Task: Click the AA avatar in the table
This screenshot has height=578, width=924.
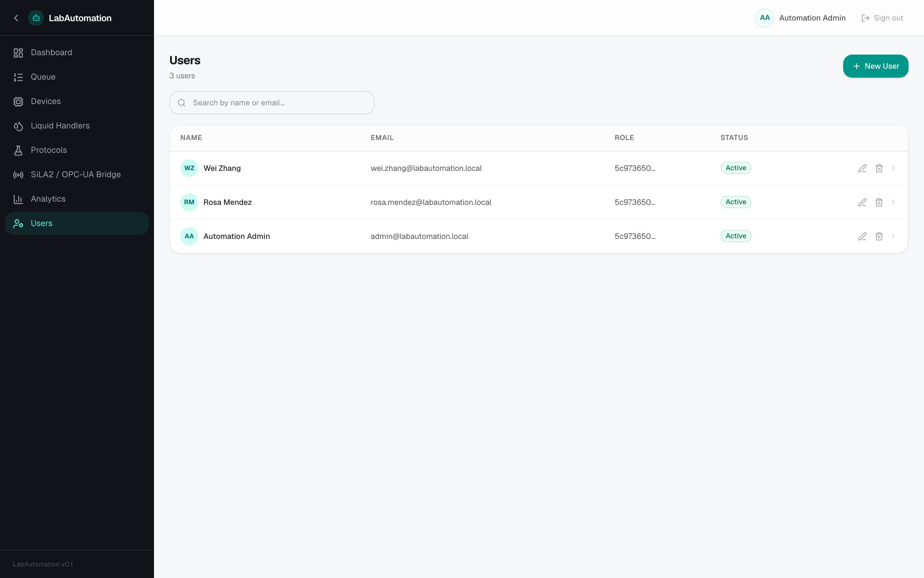Action: click(x=189, y=236)
